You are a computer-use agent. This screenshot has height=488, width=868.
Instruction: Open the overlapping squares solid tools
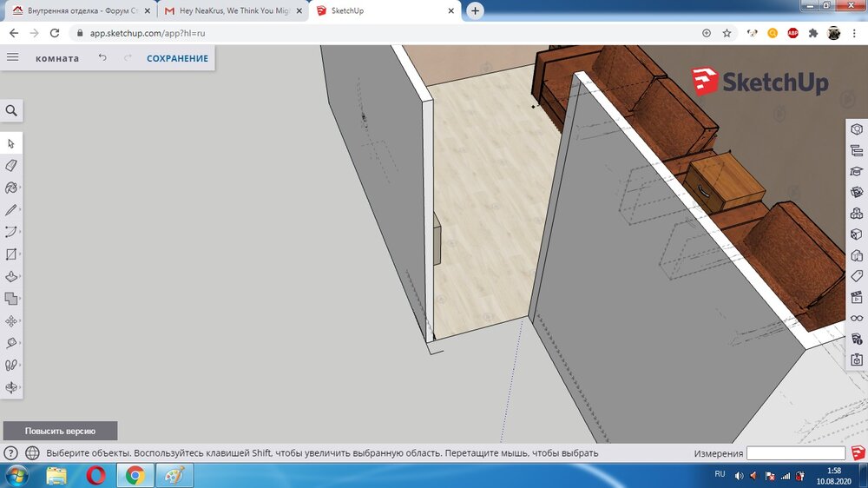[11, 299]
